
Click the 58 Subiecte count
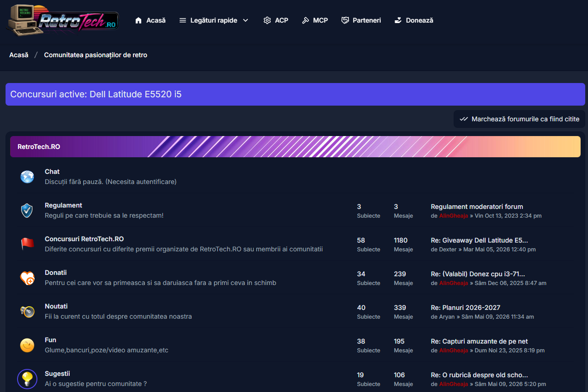(x=361, y=240)
